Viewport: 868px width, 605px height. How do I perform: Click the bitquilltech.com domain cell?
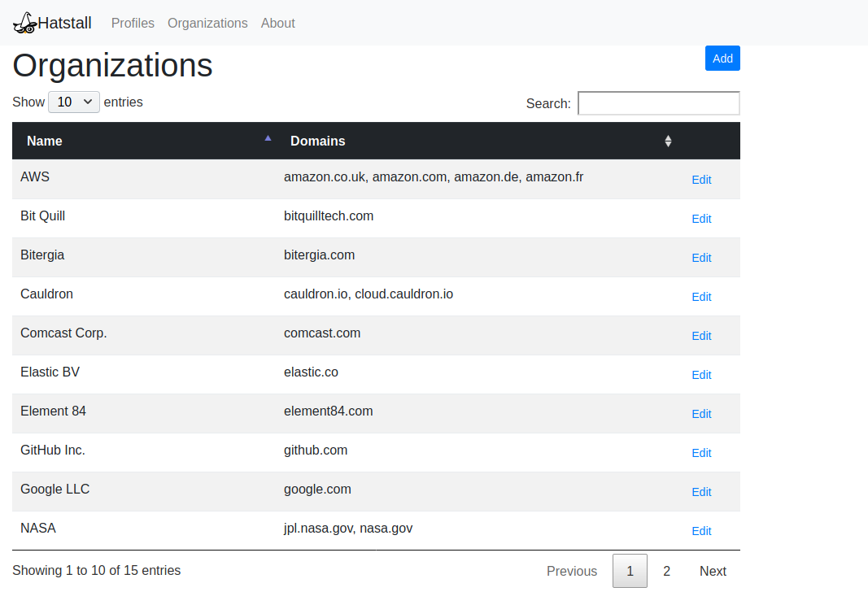476,219
